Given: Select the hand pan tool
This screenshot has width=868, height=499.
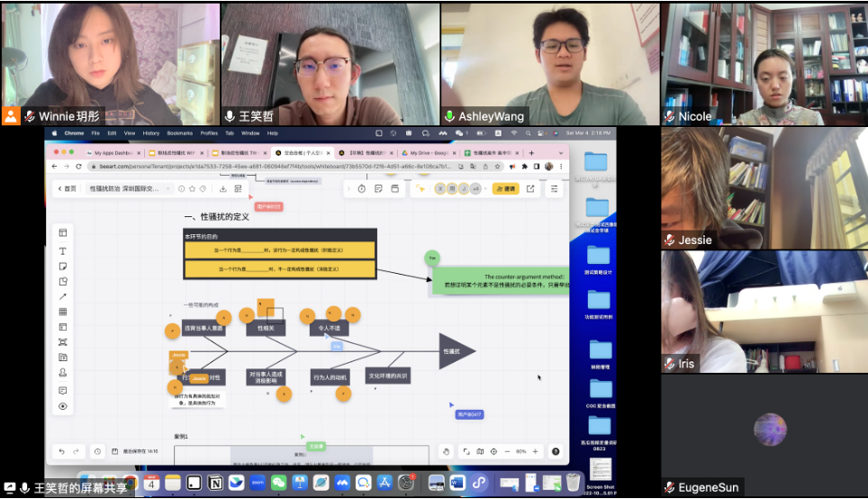Looking at the screenshot, I should pos(447,451).
